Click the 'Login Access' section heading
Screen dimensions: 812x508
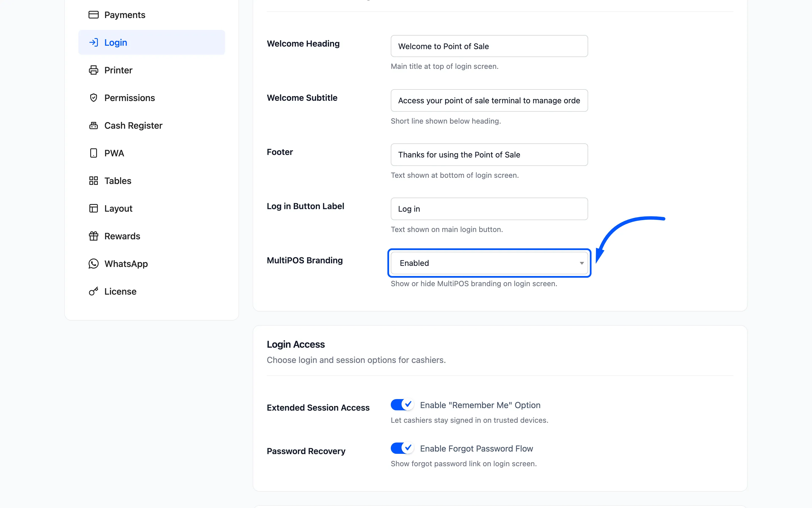coord(295,344)
